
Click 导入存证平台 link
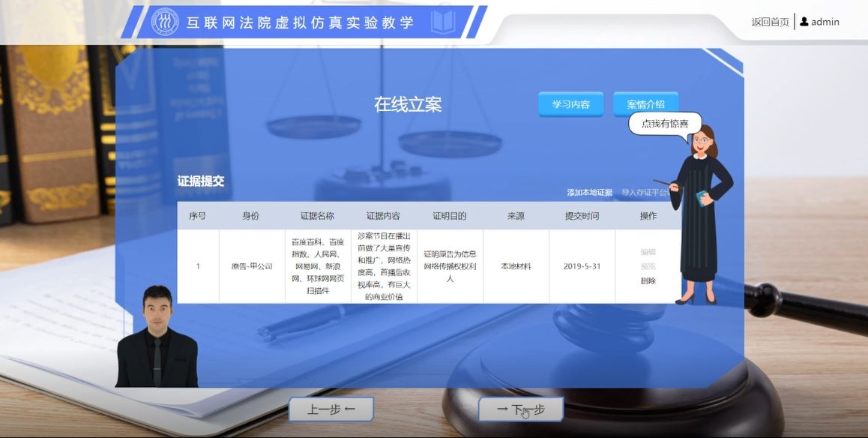click(x=645, y=192)
